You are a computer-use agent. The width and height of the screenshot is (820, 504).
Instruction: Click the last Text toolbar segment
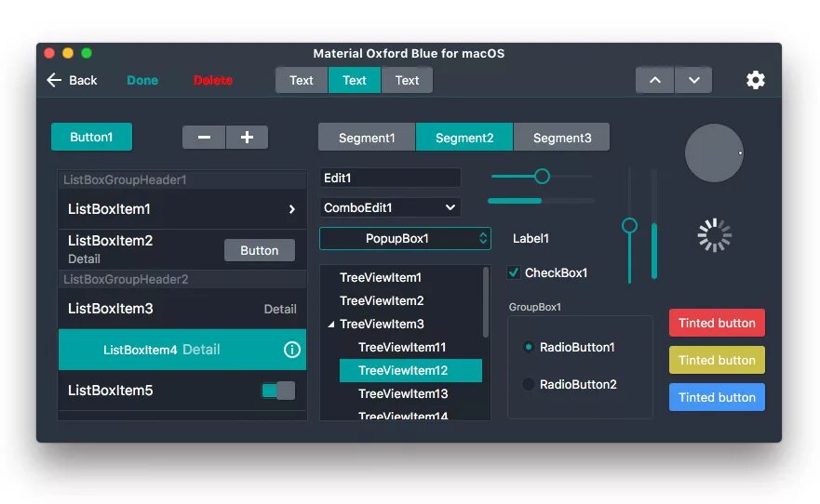click(407, 80)
